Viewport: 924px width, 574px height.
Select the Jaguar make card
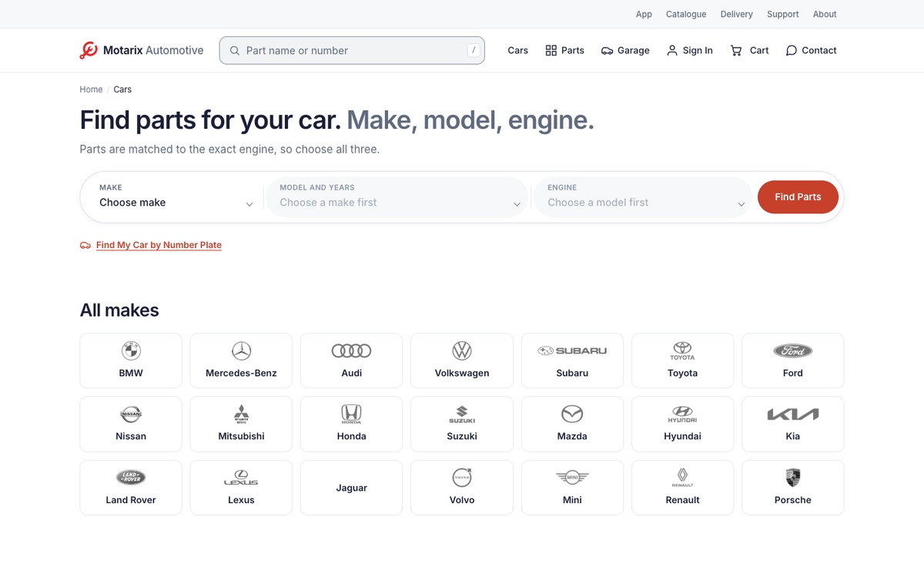(x=351, y=488)
